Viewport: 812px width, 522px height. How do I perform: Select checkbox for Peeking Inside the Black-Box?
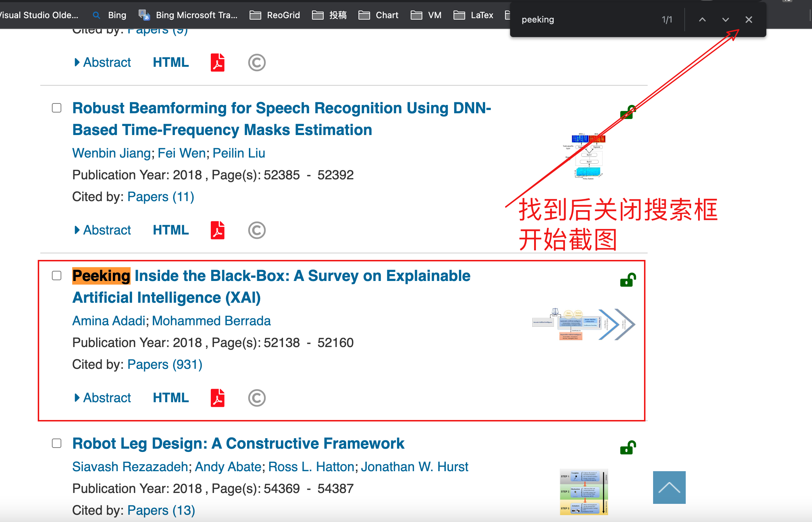point(57,276)
